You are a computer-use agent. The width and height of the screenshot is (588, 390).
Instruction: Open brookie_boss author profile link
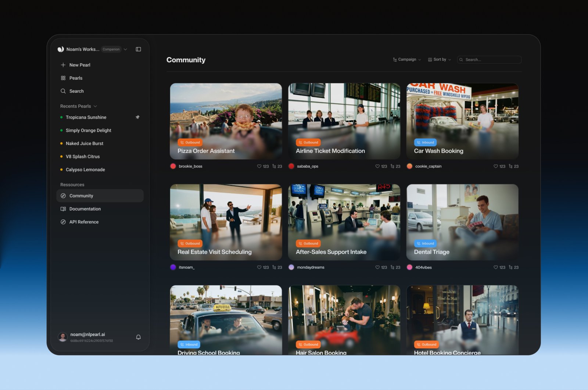[x=190, y=167]
